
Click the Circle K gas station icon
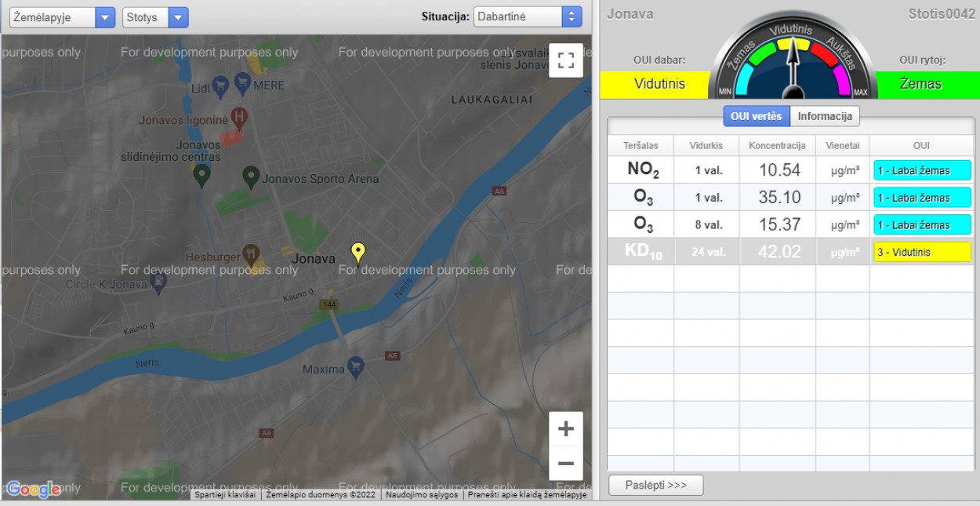pyautogui.click(x=158, y=281)
